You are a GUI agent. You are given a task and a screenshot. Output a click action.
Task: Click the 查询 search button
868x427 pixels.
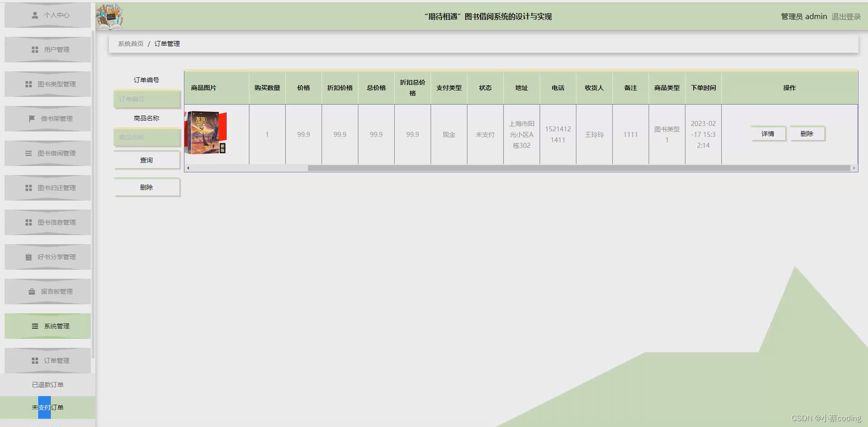coord(146,160)
